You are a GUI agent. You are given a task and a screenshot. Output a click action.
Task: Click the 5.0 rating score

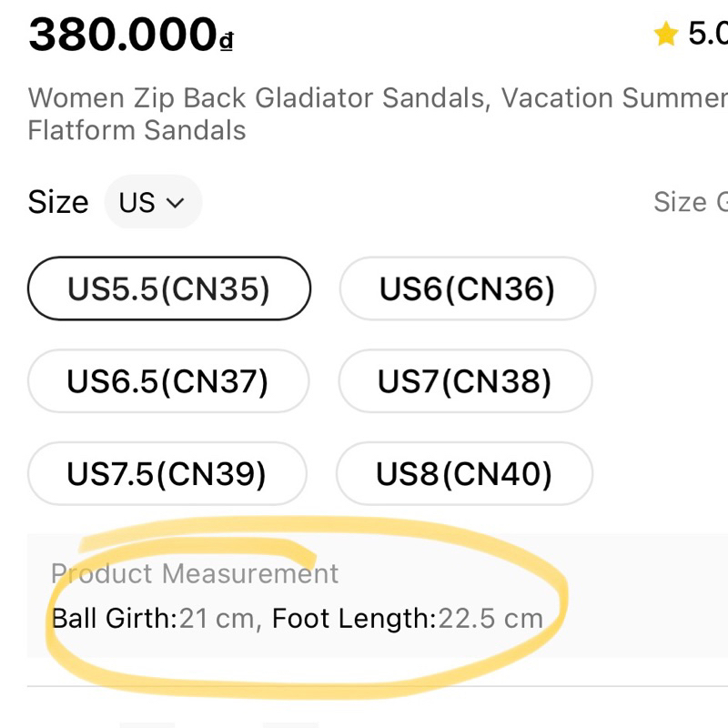click(708, 35)
